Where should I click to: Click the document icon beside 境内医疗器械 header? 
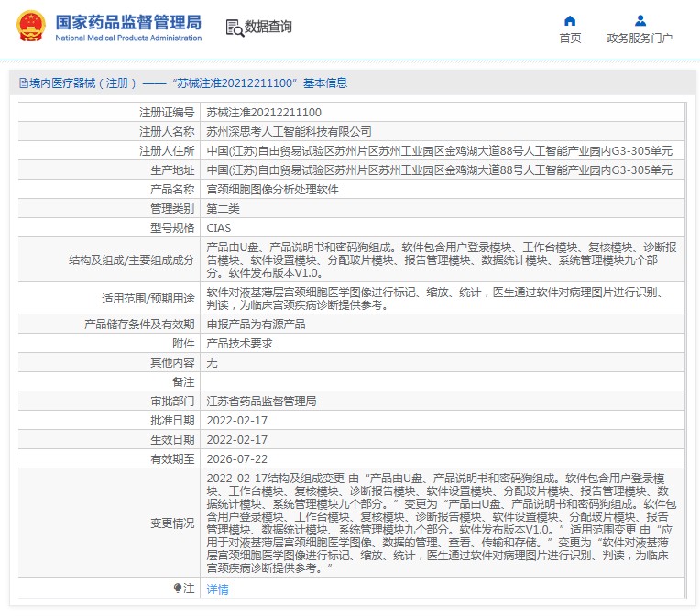pos(22,83)
